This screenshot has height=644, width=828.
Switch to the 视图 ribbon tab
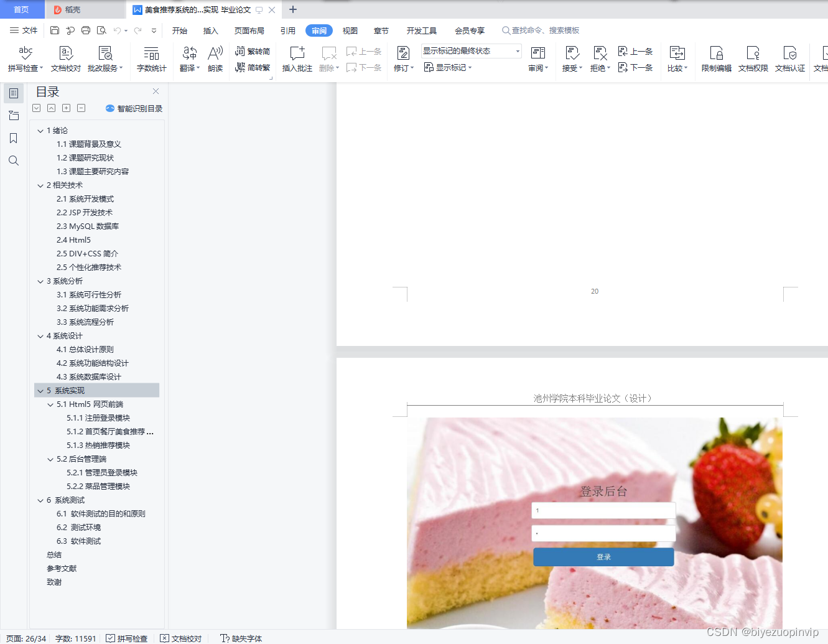[x=350, y=30]
